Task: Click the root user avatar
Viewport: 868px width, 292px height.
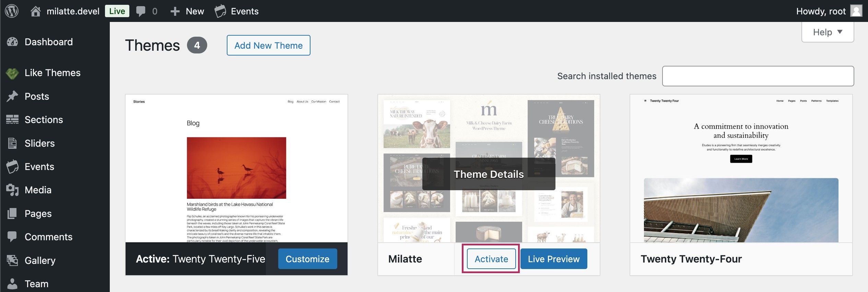Action: 856,11
